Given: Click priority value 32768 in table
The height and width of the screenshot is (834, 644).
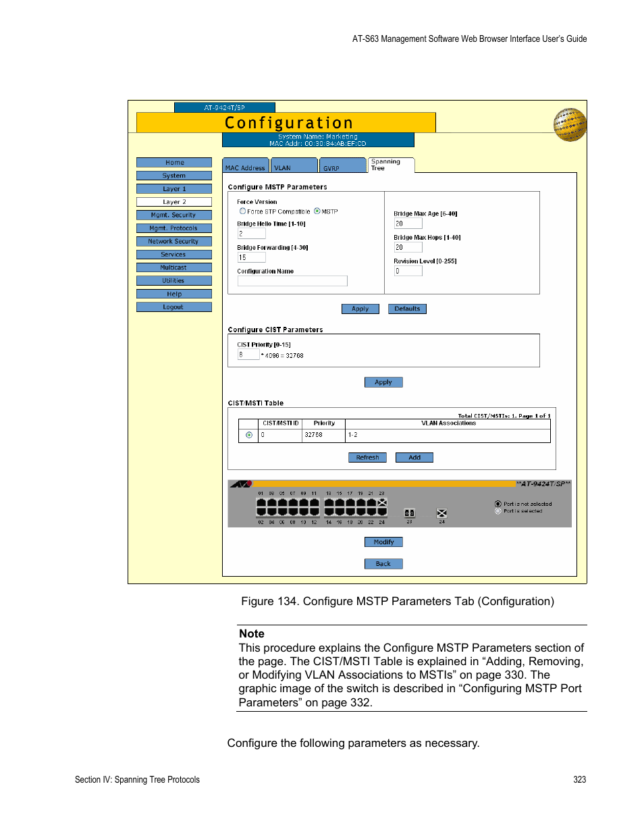Looking at the screenshot, I should [x=313, y=435].
